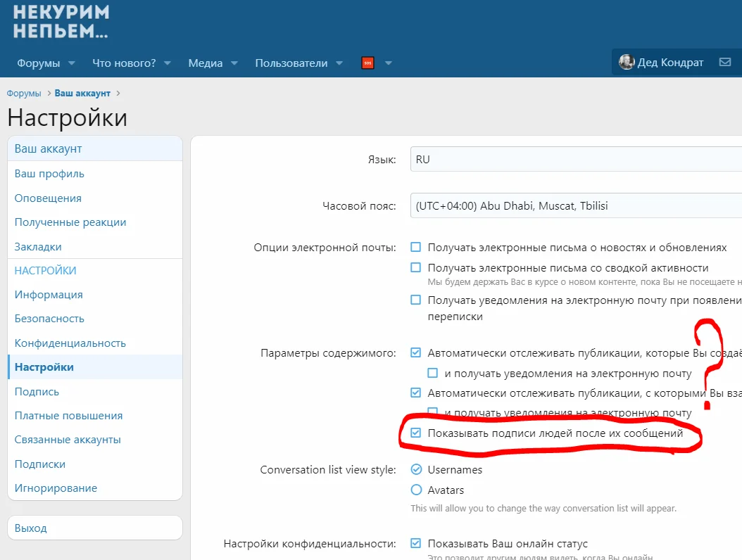Select the active Настройки sidebar item

(x=95, y=367)
